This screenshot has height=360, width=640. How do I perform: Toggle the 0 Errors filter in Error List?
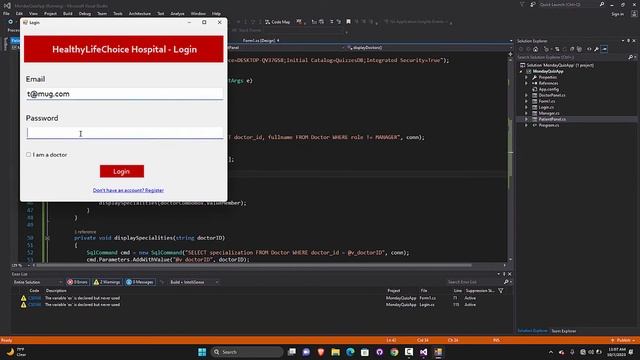[78, 282]
